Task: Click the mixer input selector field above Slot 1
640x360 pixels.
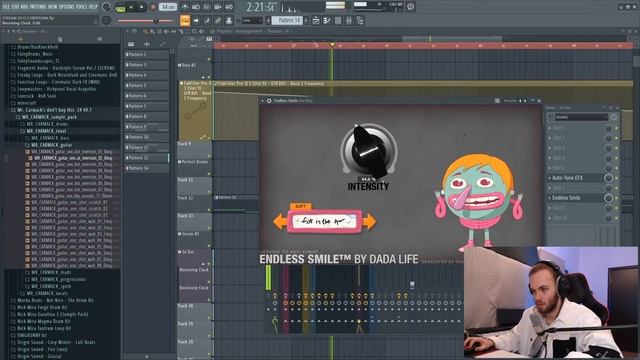Action: click(x=581, y=117)
